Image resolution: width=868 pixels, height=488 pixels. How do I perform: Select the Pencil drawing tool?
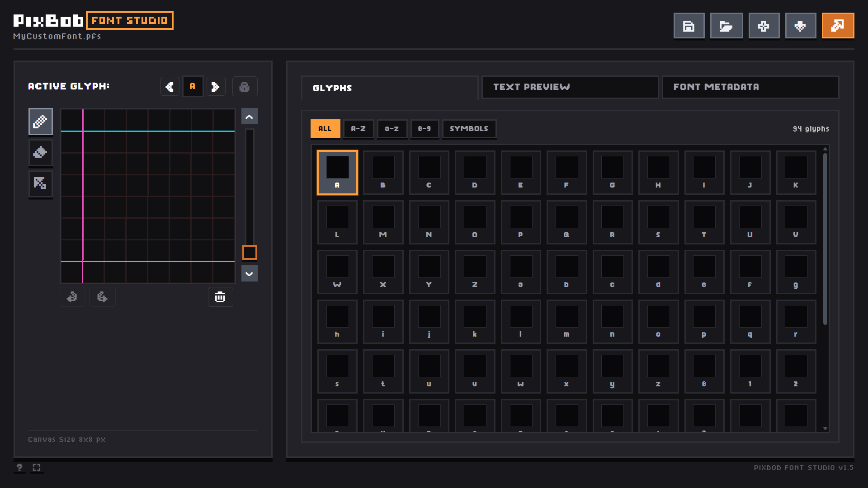tap(41, 121)
